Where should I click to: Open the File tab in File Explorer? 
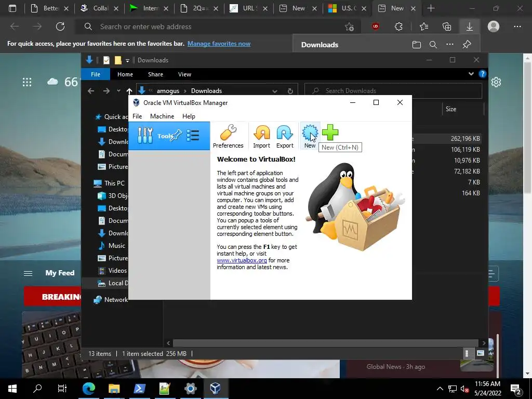96,74
